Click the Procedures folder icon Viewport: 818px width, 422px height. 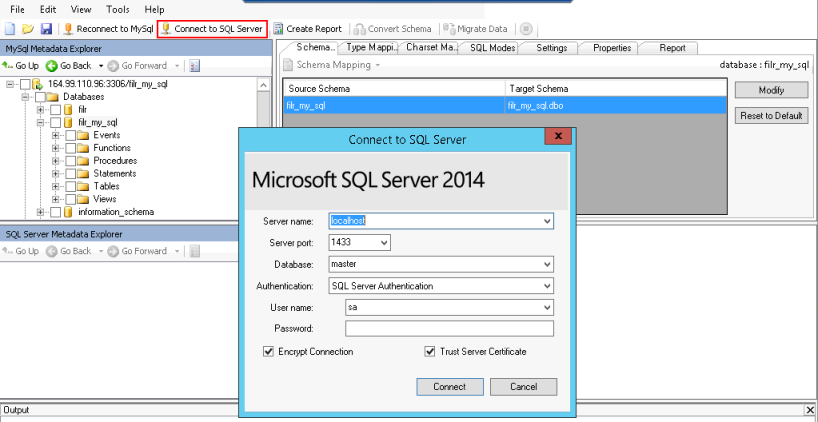(x=83, y=161)
